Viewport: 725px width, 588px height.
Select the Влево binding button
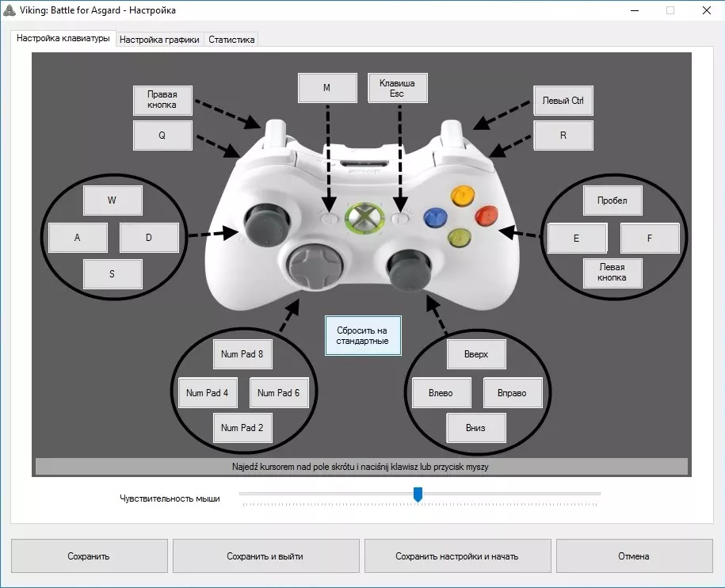click(x=441, y=393)
